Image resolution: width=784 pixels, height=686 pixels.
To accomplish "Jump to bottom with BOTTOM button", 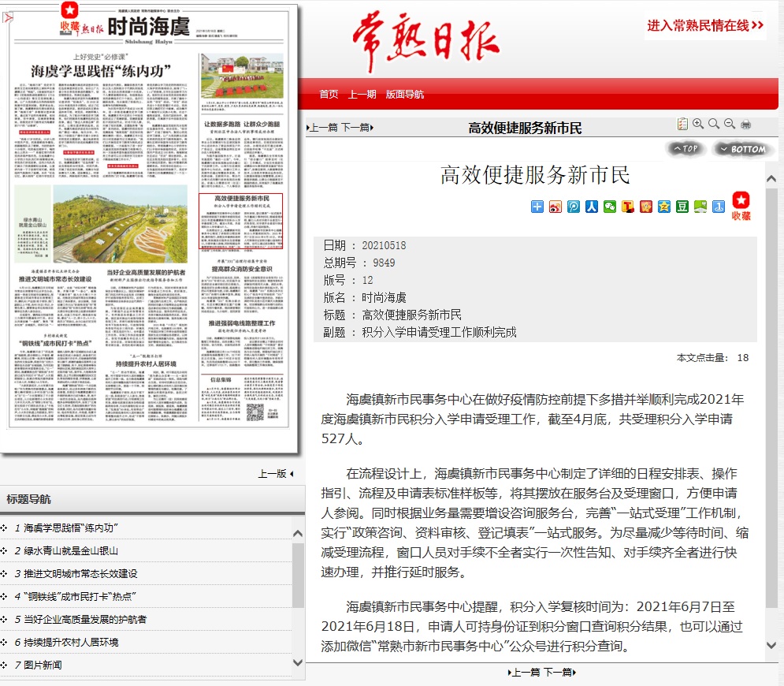I will (743, 149).
